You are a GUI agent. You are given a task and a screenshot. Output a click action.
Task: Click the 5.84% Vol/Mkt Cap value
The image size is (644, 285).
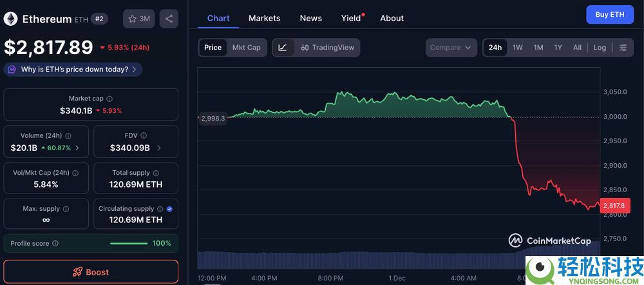tap(46, 184)
